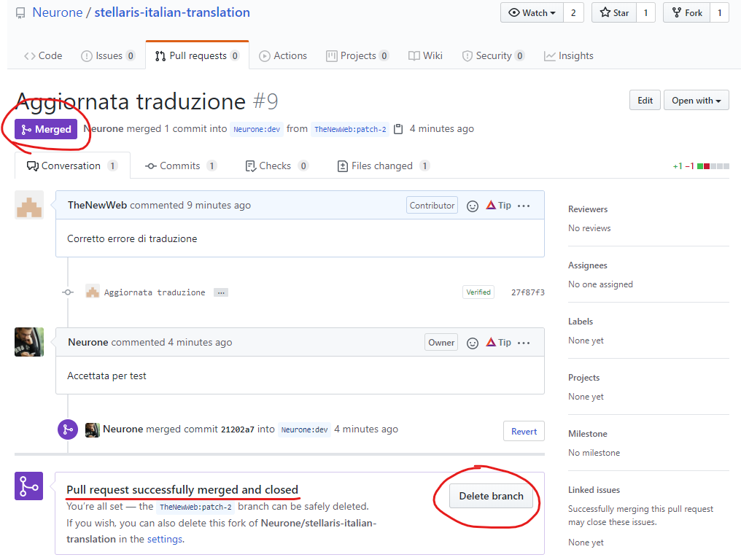Open TheNewWeb's avatar
Image resolution: width=741 pixels, height=560 pixels.
pyautogui.click(x=29, y=205)
